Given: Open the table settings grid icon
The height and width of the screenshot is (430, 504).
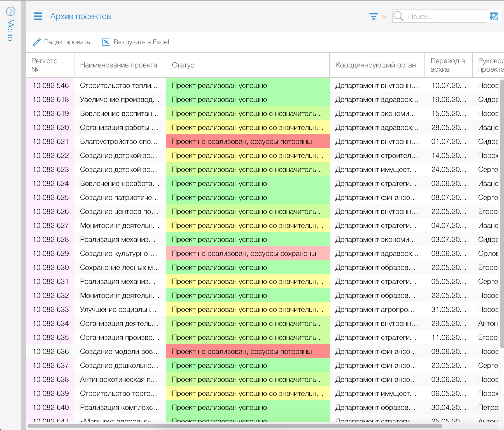Looking at the screenshot, I should [x=494, y=17].
